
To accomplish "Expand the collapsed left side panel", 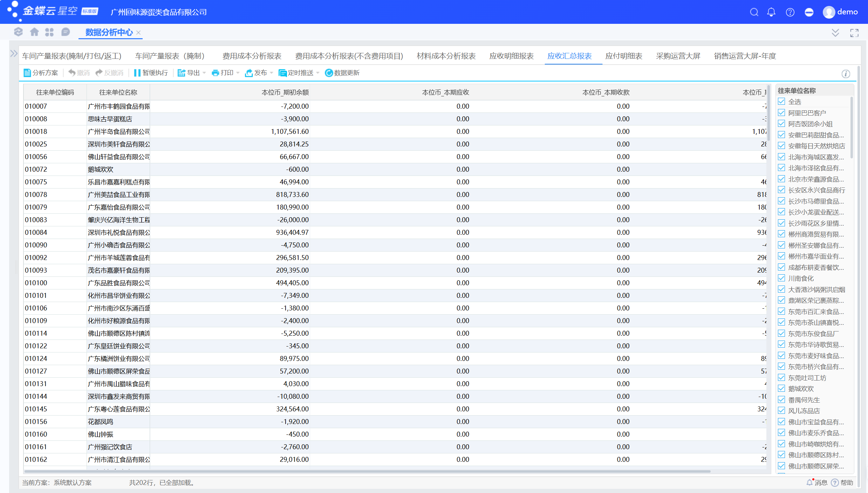I will pyautogui.click(x=14, y=54).
